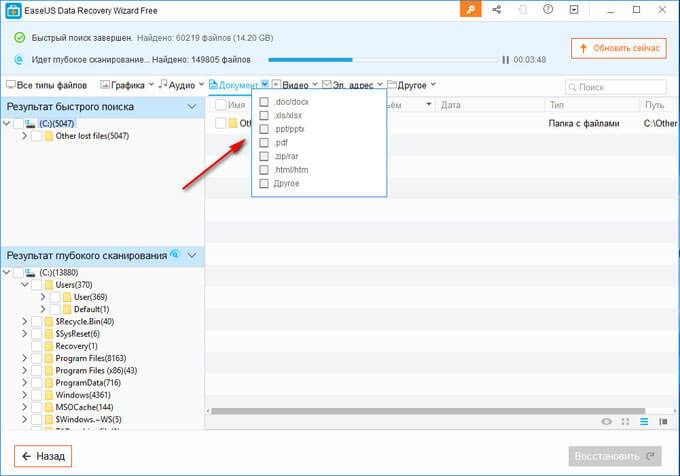
Task: Check the .html/htm checkbox
Action: (x=264, y=170)
